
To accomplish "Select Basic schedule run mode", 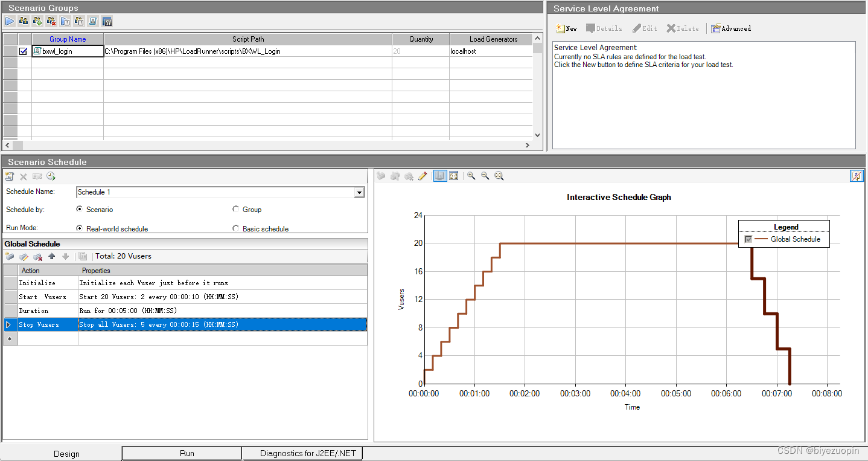I will click(x=236, y=228).
